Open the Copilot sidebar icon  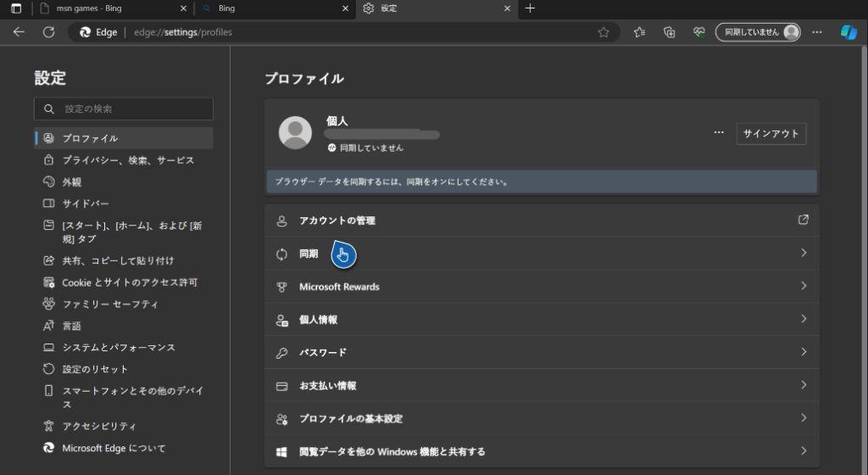point(849,32)
